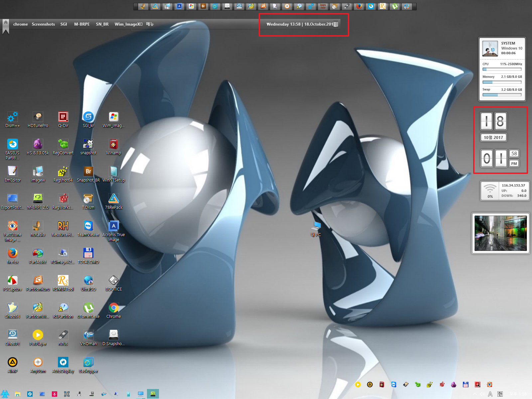
Task: Select the SGI_kr desktop icon
Action: [88, 120]
